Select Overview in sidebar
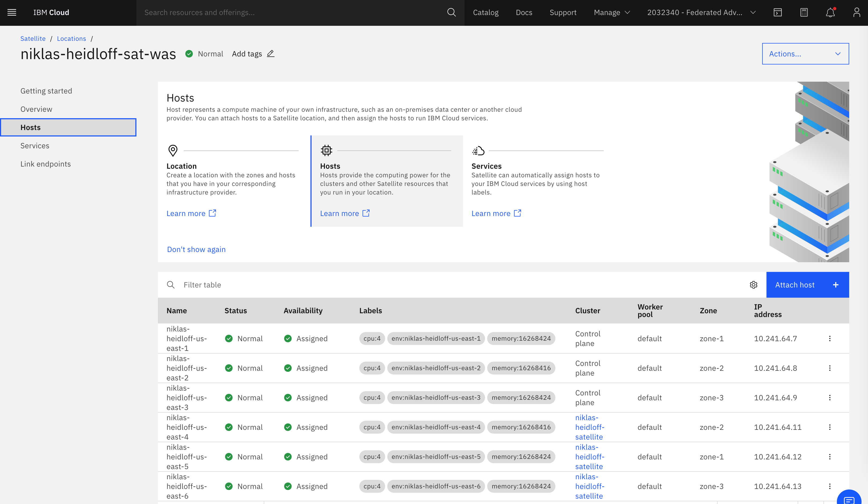This screenshot has width=868, height=504. 36,109
